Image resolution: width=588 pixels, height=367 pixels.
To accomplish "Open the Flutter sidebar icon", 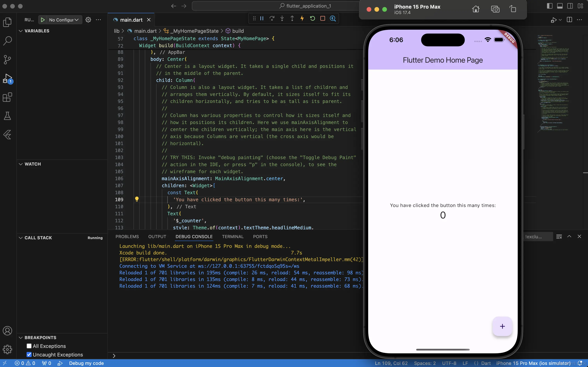I will 7,135.
